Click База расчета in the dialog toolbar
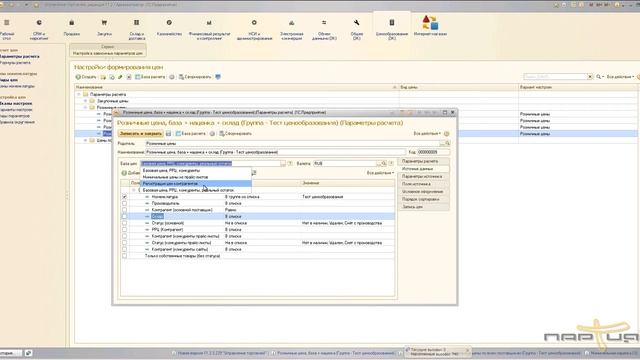 pos(191,133)
